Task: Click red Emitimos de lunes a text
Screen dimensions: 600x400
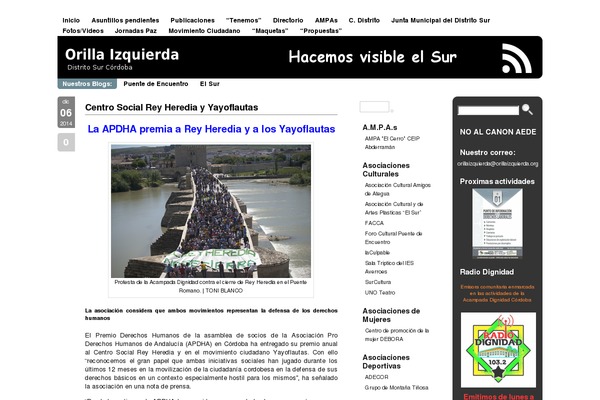Action: click(499, 397)
